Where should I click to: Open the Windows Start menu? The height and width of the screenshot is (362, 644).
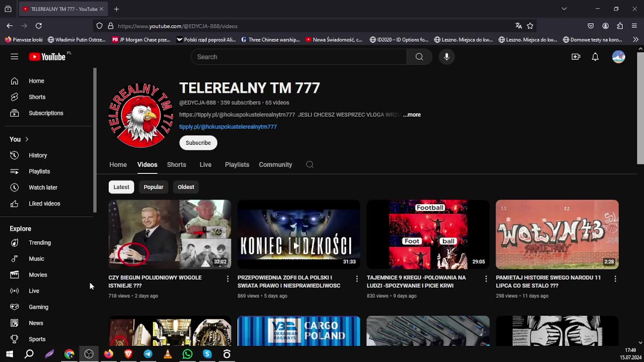[10, 354]
